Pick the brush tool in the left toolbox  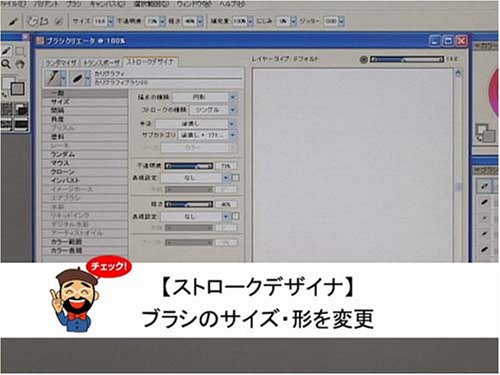coord(7,51)
